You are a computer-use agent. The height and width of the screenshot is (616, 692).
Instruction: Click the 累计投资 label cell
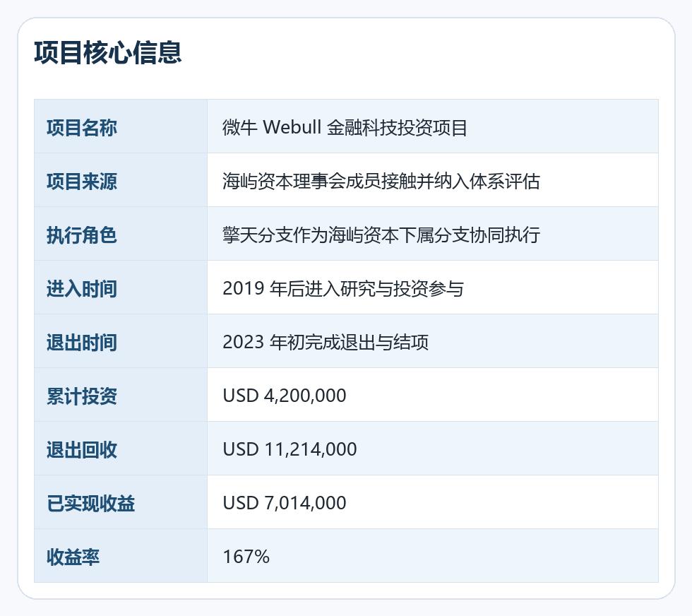pos(121,395)
